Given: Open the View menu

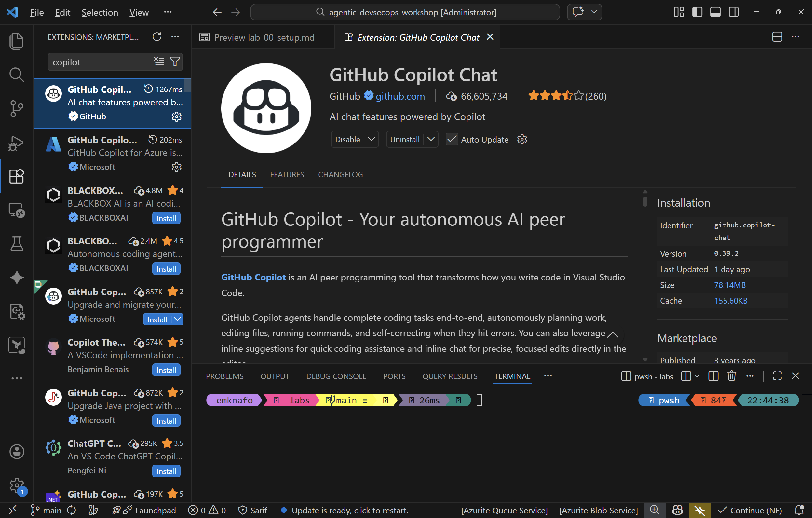Looking at the screenshot, I should coord(139,12).
